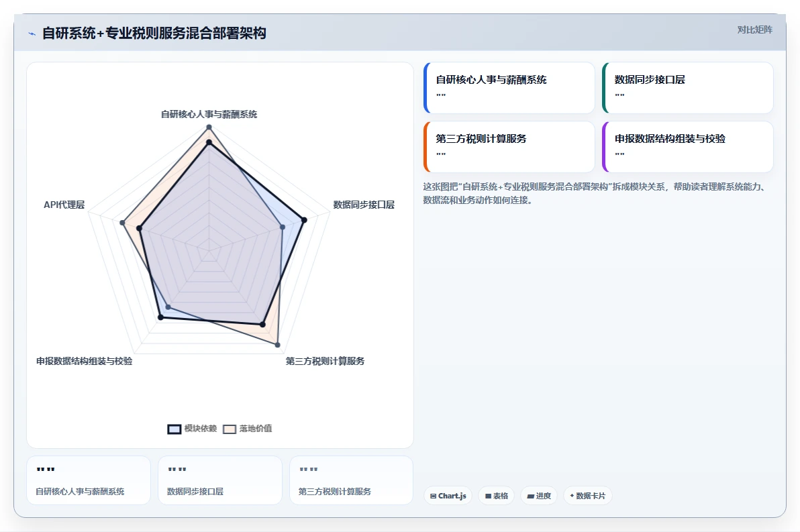800x532 pixels.
Task: Click the bottom stat card 第三方税则计算服务
Action: coord(351,480)
